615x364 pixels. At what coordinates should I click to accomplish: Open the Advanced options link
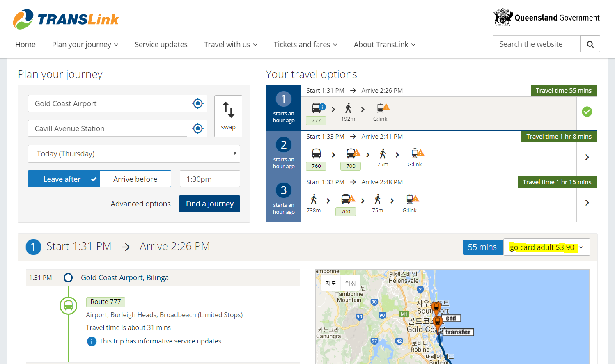click(x=140, y=204)
